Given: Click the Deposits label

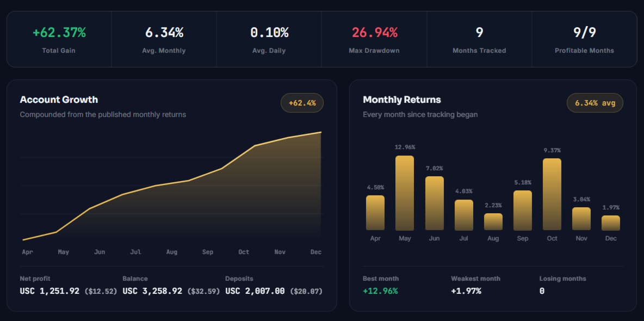Looking at the screenshot, I should [239, 279].
